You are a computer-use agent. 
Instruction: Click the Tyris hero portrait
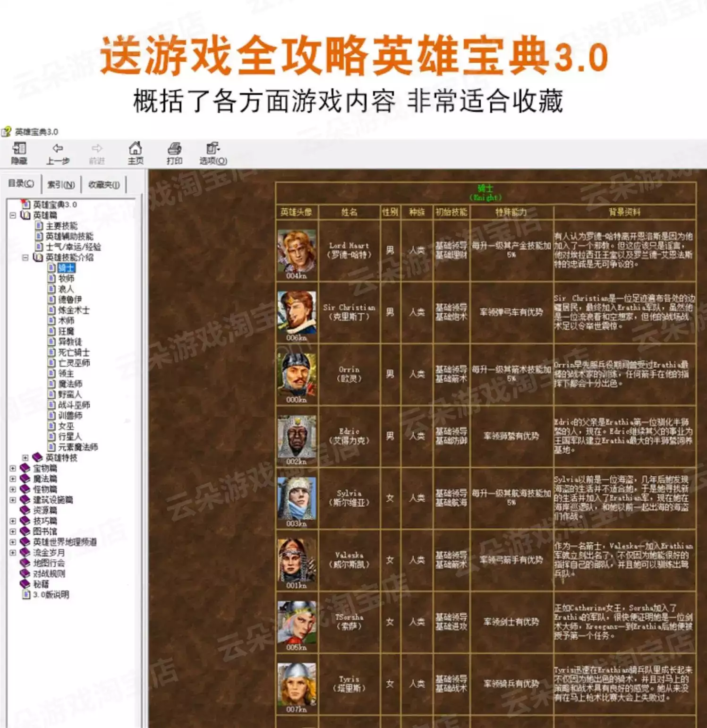pyautogui.click(x=296, y=684)
